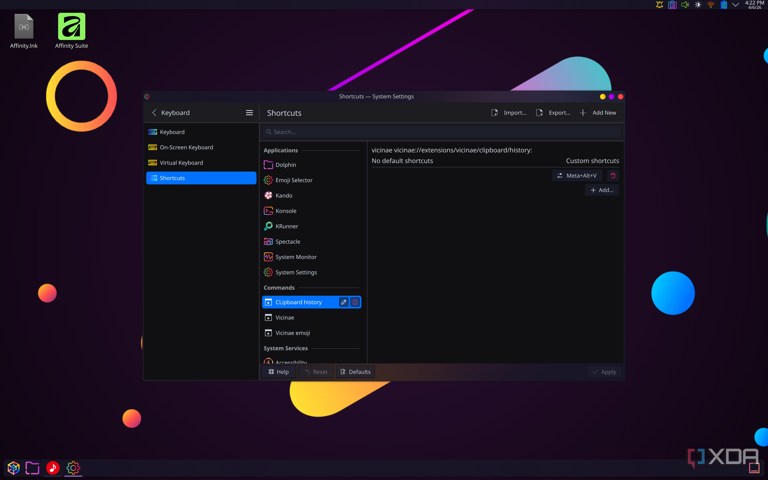Click the edit icon on Clipboard history
Viewport: 768px width, 480px height.
pyautogui.click(x=343, y=302)
